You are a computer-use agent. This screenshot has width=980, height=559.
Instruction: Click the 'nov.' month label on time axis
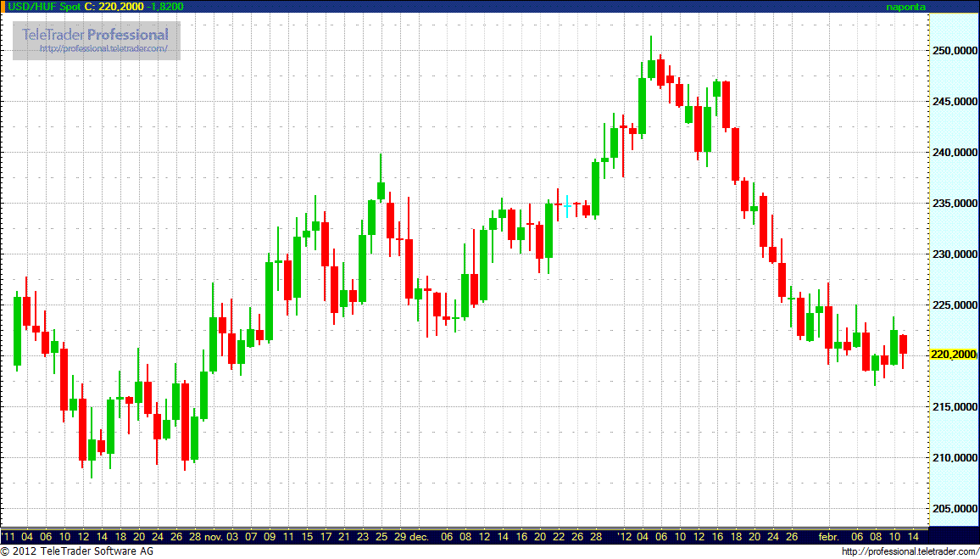[214, 536]
